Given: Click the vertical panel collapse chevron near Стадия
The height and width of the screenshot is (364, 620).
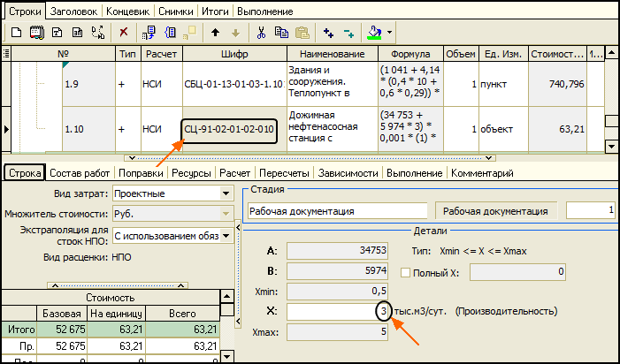Looking at the screenshot, I should [x=238, y=227].
